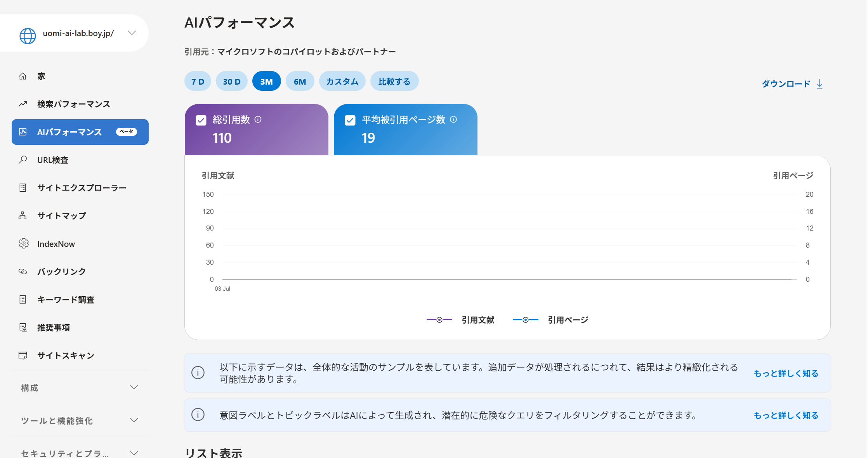868x458 pixels.
Task: Choose the カスタム date range
Action: point(342,82)
